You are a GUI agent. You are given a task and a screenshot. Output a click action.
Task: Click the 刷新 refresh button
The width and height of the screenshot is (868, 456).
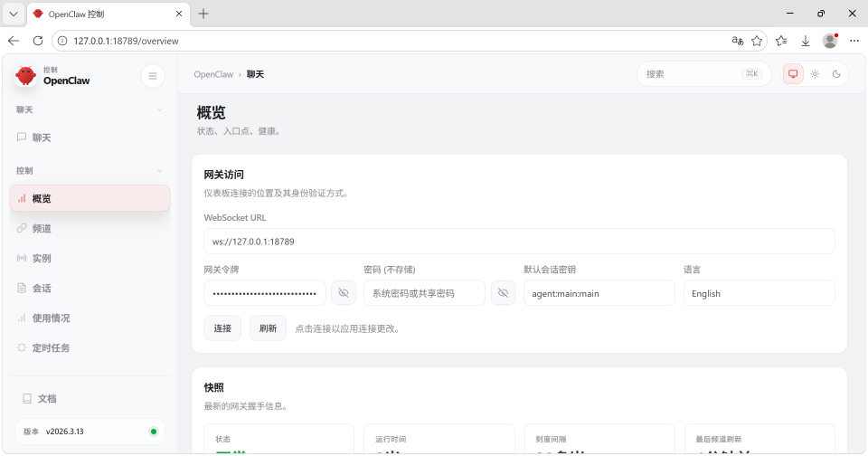click(268, 328)
